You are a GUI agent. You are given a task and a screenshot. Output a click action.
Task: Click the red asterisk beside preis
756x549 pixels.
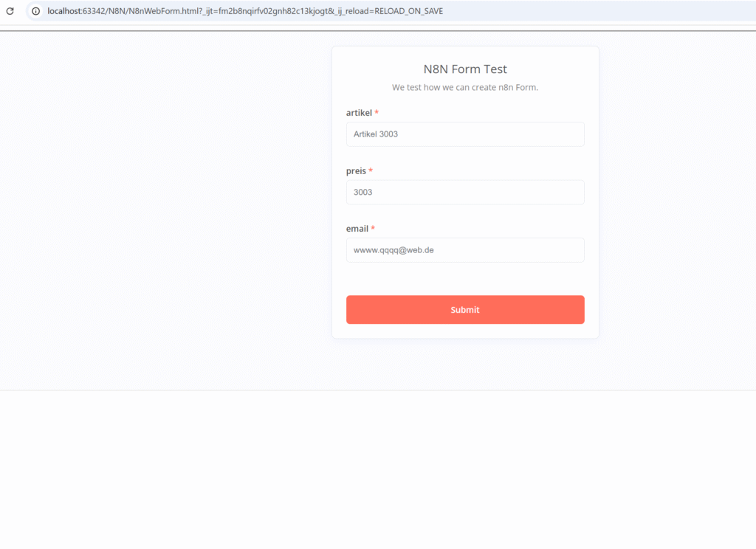pos(371,170)
